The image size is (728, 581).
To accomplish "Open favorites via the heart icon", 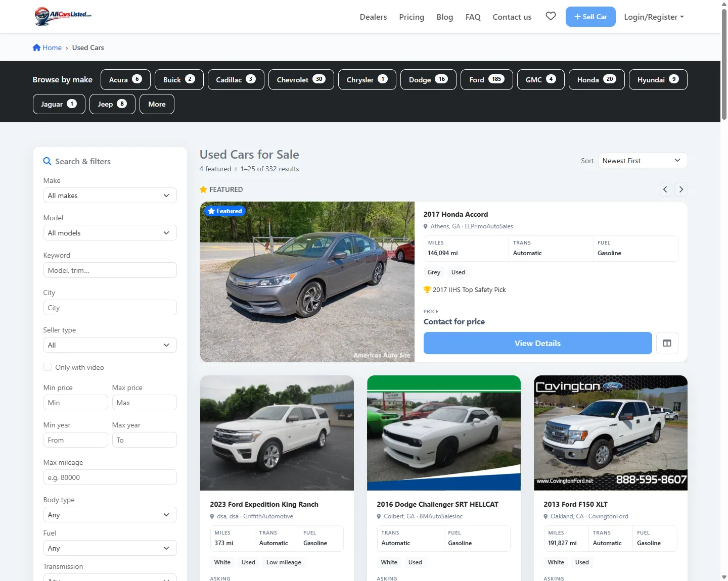I will pyautogui.click(x=551, y=16).
